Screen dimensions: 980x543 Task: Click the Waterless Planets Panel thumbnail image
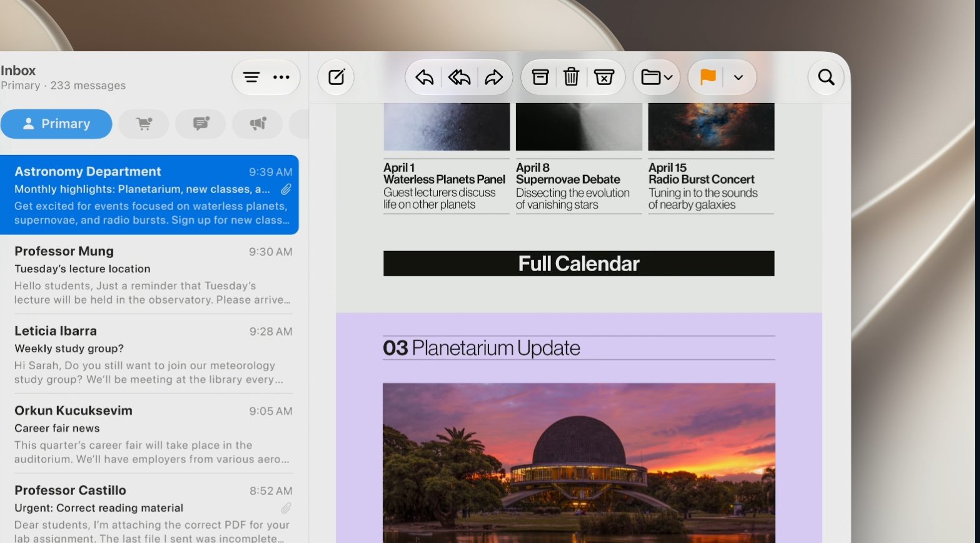tap(447, 127)
